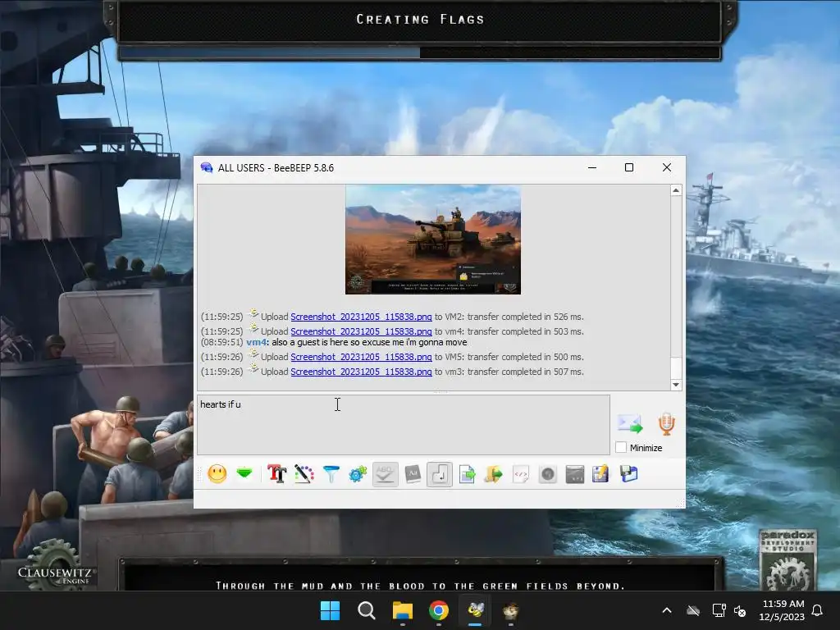Click the BeeBEEP bee taskbar icon

click(x=475, y=610)
